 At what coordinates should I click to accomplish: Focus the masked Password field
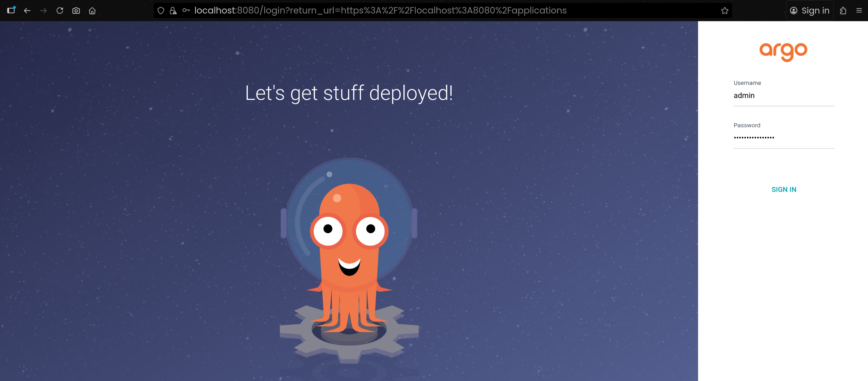pyautogui.click(x=784, y=138)
